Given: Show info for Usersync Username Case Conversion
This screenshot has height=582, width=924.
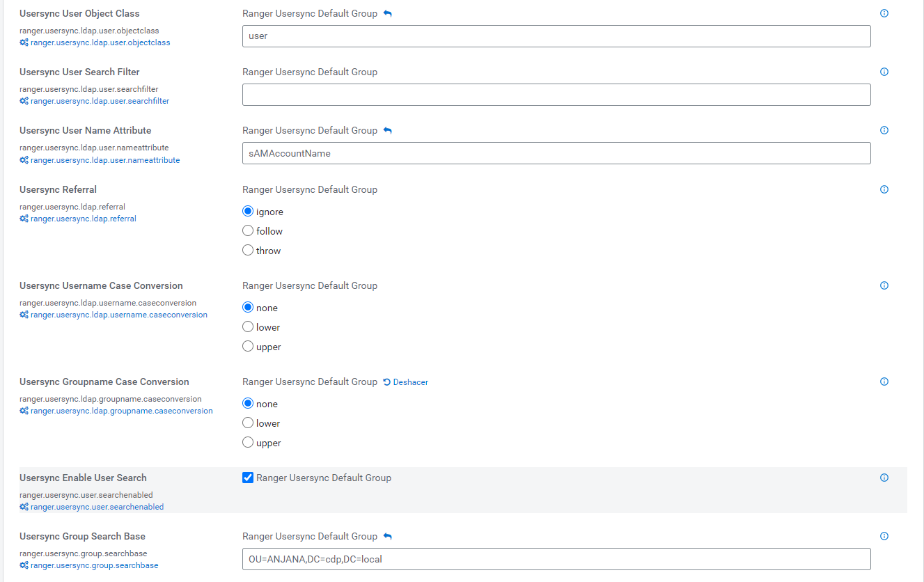Looking at the screenshot, I should [x=884, y=285].
